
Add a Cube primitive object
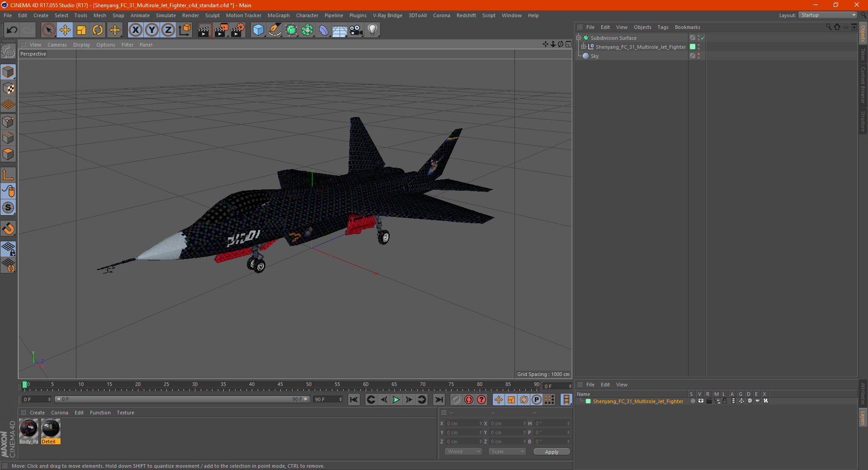258,30
